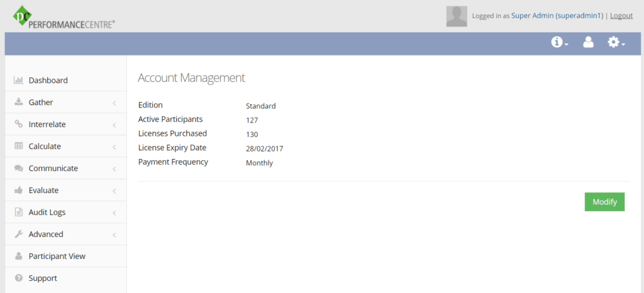
Task: Click the Active Participants label
Action: tap(170, 119)
